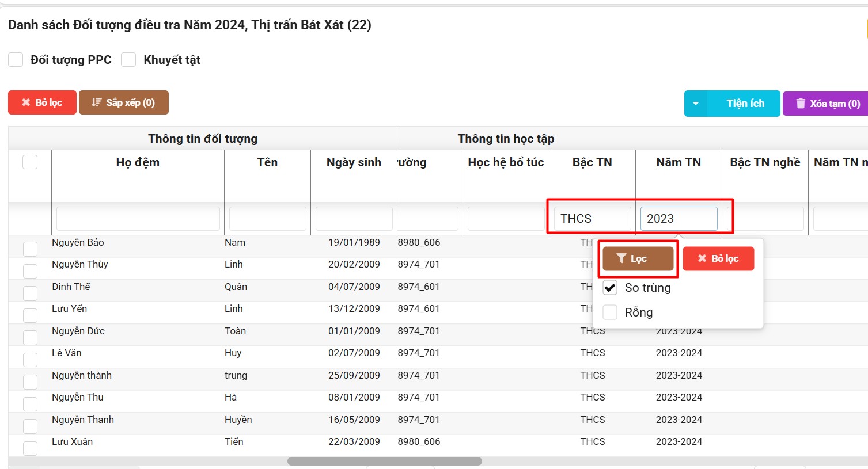Check the select-all header checkbox
Image resolution: width=868 pixels, height=469 pixels.
pos(30,162)
